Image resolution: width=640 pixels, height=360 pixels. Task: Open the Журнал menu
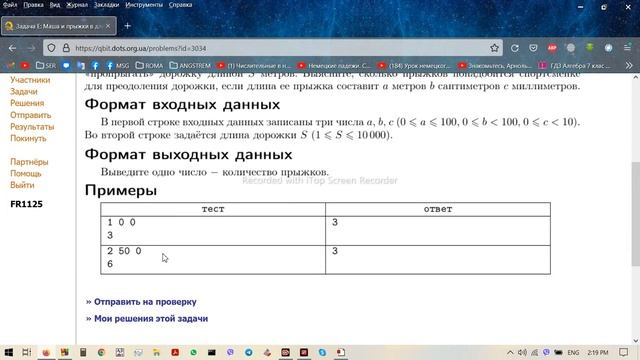pos(77,5)
